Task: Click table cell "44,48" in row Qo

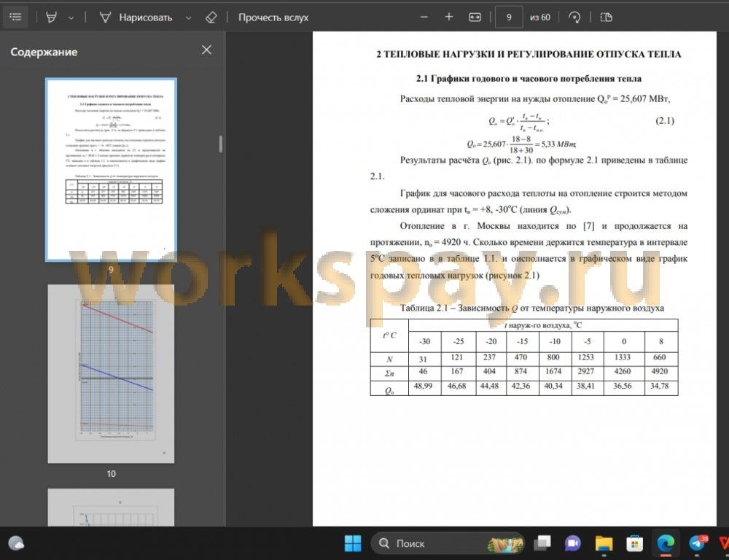Action: pos(490,386)
